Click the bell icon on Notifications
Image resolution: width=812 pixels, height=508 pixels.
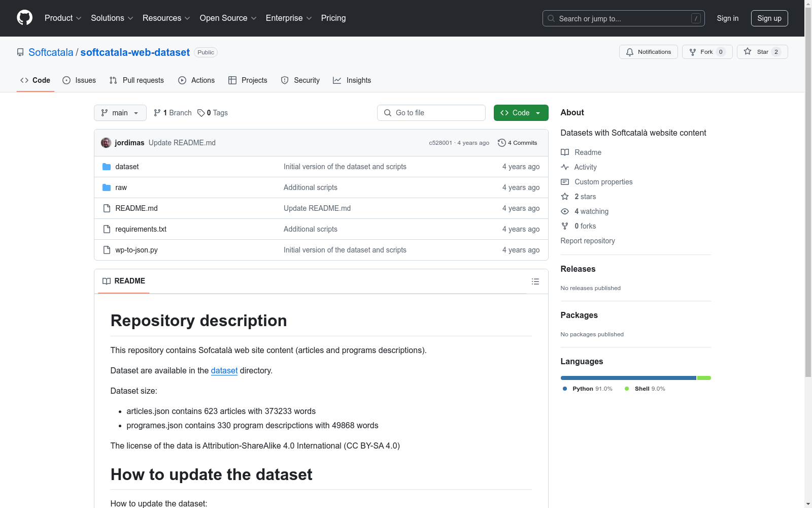coord(630,52)
